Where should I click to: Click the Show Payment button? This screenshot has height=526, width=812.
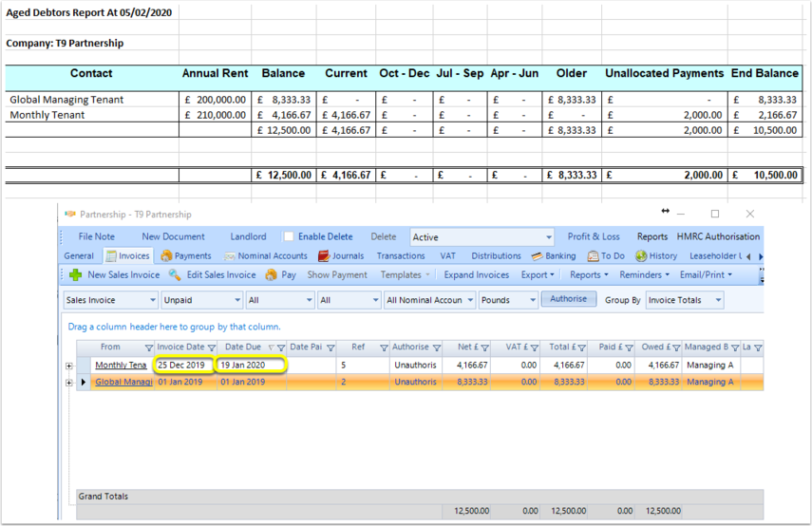337,275
